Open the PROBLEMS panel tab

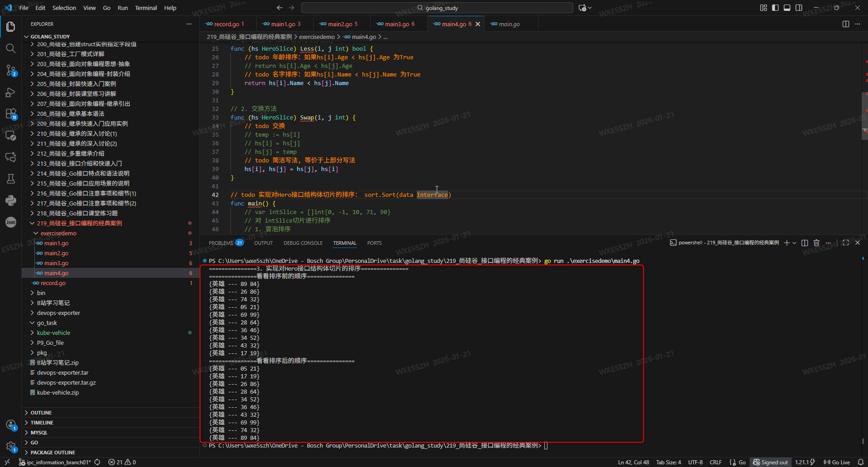pyautogui.click(x=221, y=243)
